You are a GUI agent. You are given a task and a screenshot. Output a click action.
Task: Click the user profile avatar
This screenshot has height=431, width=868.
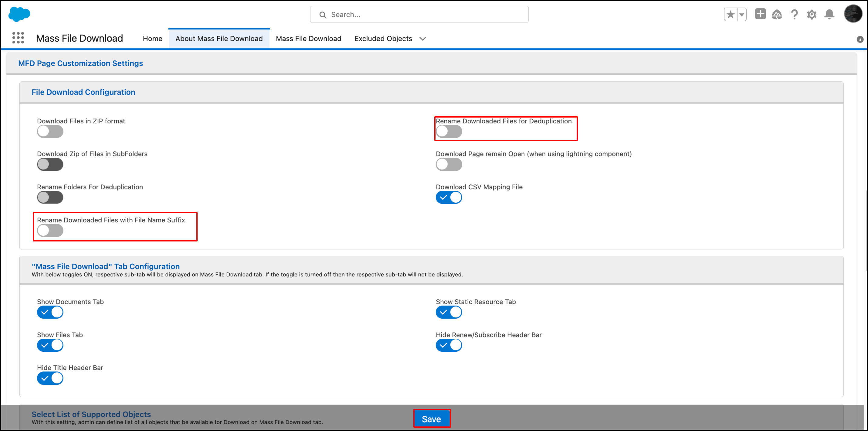click(x=853, y=14)
